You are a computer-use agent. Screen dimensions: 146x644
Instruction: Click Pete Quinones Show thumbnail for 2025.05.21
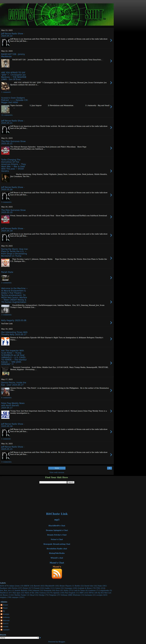[5, 150]
